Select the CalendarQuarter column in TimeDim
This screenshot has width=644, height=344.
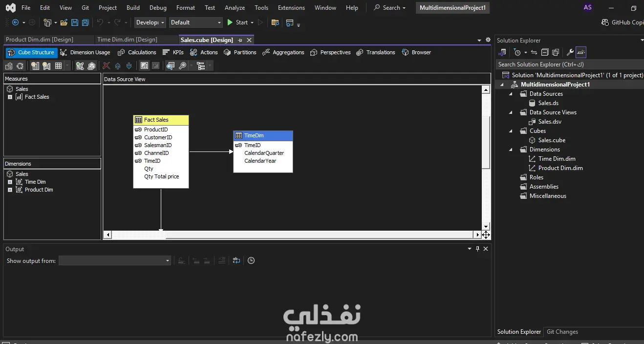[264, 153]
